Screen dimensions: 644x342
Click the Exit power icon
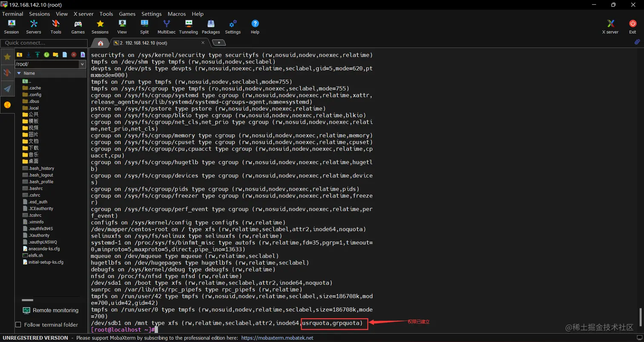tap(632, 27)
